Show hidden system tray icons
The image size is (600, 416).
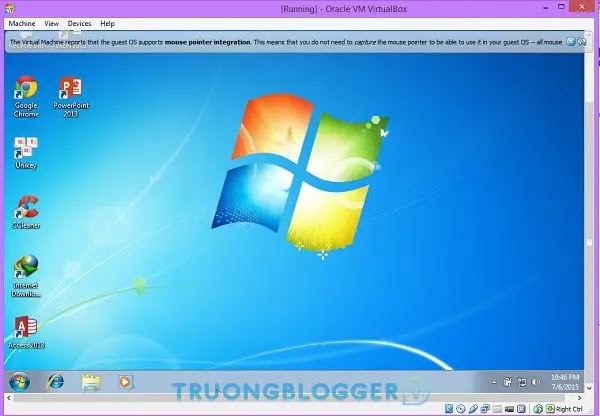(494, 382)
